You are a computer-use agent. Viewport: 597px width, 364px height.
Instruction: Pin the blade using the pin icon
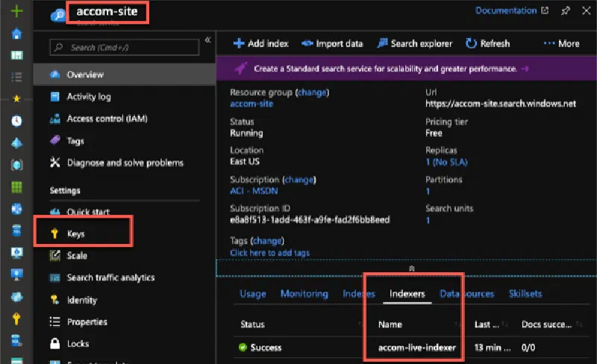(x=566, y=10)
